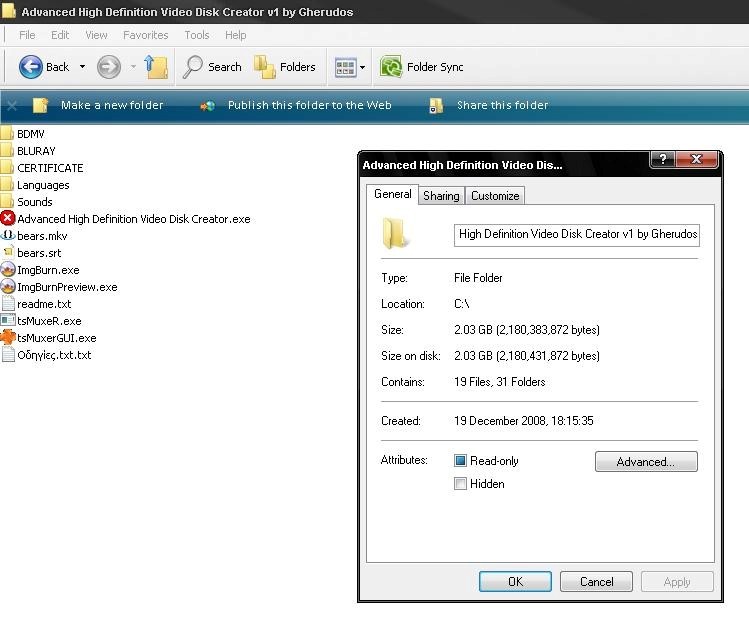749x624 pixels.
Task: Click the folder name text field
Action: point(577,235)
